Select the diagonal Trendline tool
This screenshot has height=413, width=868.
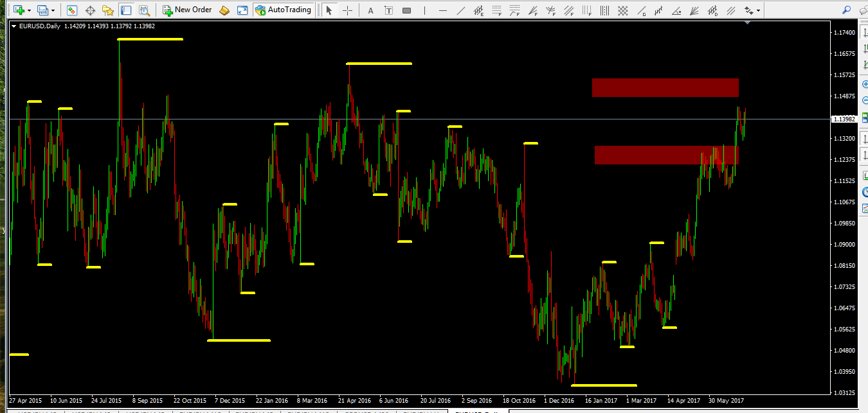click(x=460, y=10)
